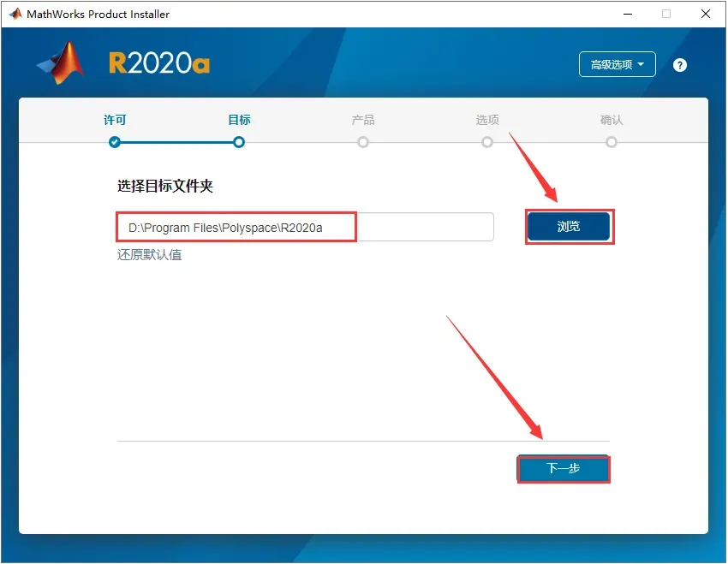Select the 产品 products step

tap(363, 120)
